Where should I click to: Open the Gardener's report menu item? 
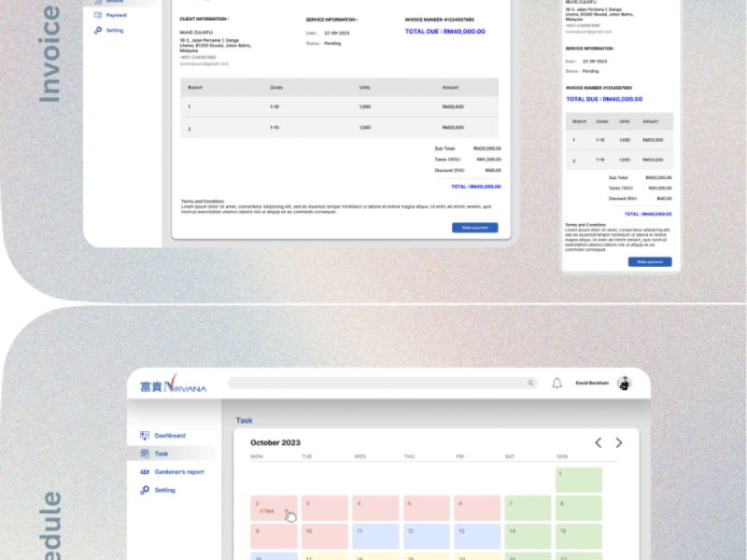(179, 472)
